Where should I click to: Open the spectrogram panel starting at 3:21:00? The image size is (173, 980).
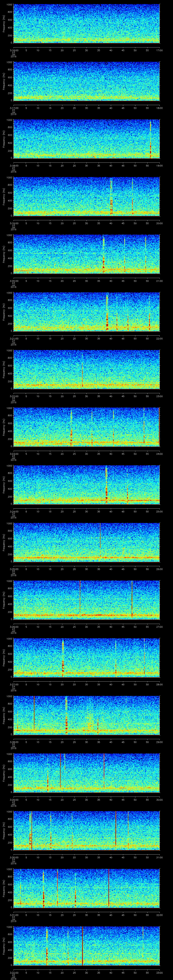87,312
